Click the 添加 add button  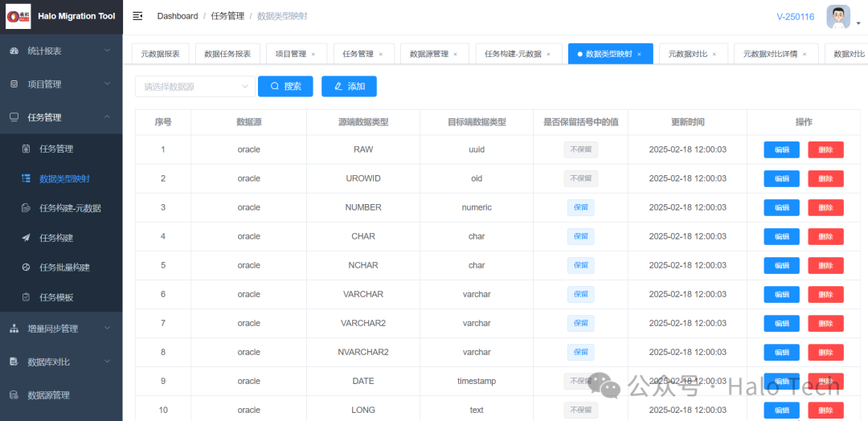350,86
